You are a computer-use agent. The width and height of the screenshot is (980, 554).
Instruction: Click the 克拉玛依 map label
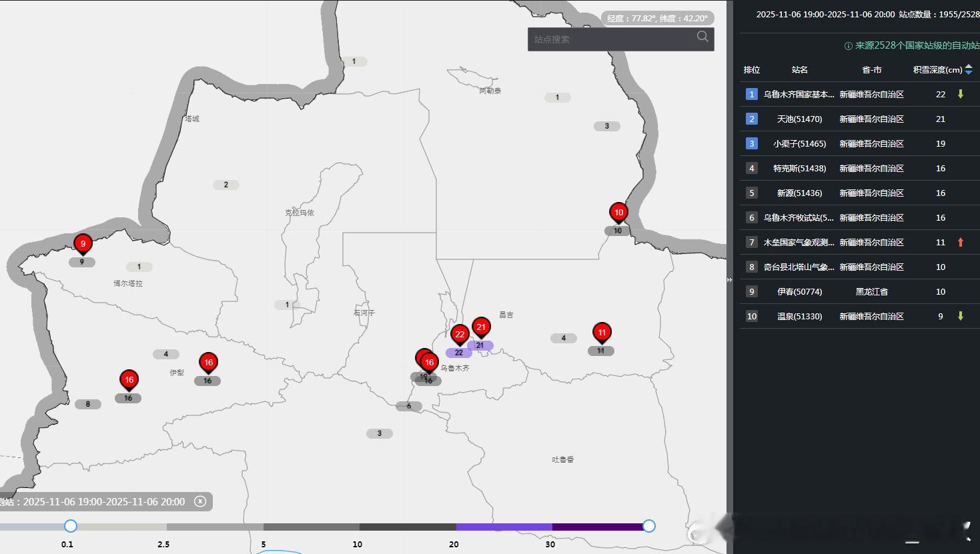(300, 213)
